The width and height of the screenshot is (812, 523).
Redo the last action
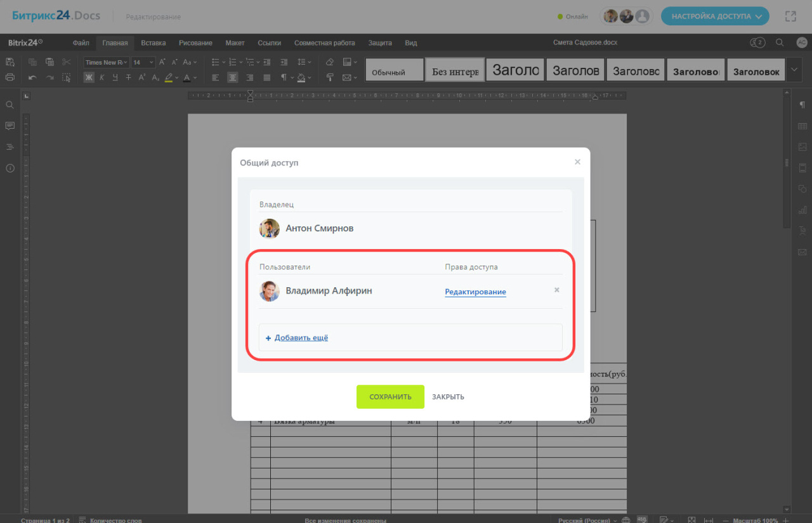(x=49, y=77)
